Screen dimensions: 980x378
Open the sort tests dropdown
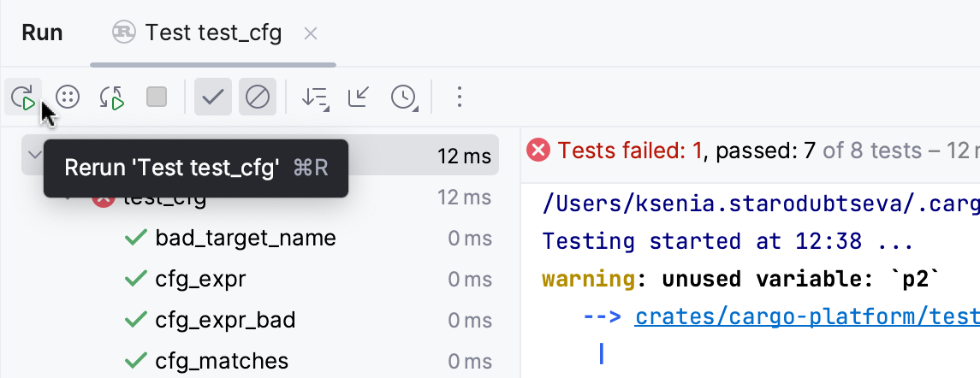click(x=314, y=97)
